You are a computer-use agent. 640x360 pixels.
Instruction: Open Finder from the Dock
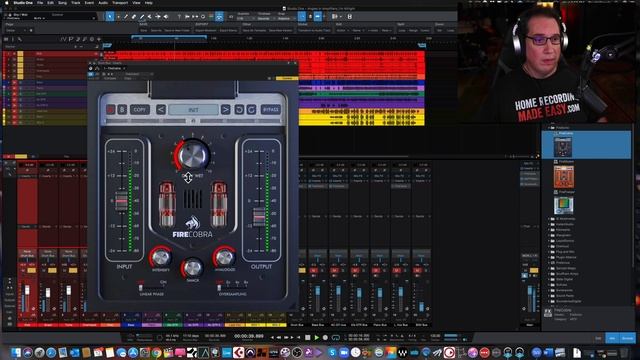16,352
